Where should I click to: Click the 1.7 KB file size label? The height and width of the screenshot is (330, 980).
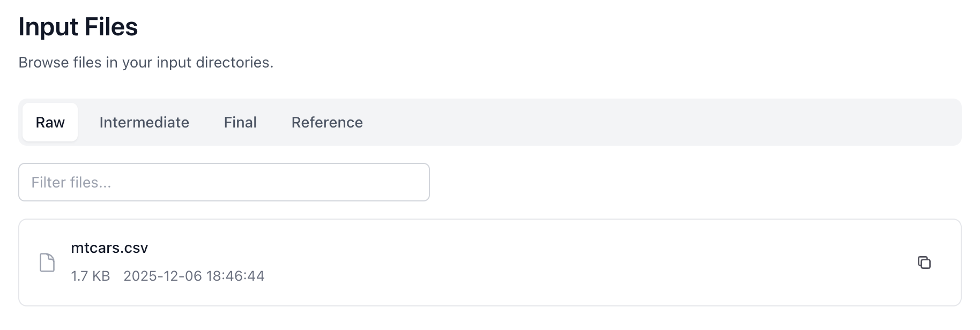pyautogui.click(x=90, y=276)
